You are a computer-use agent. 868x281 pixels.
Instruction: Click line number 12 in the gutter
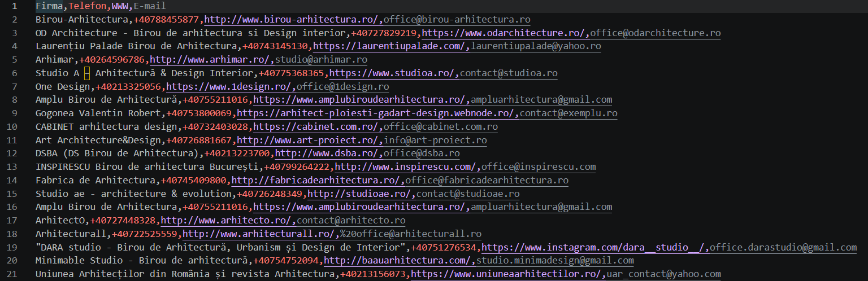pyautogui.click(x=11, y=153)
